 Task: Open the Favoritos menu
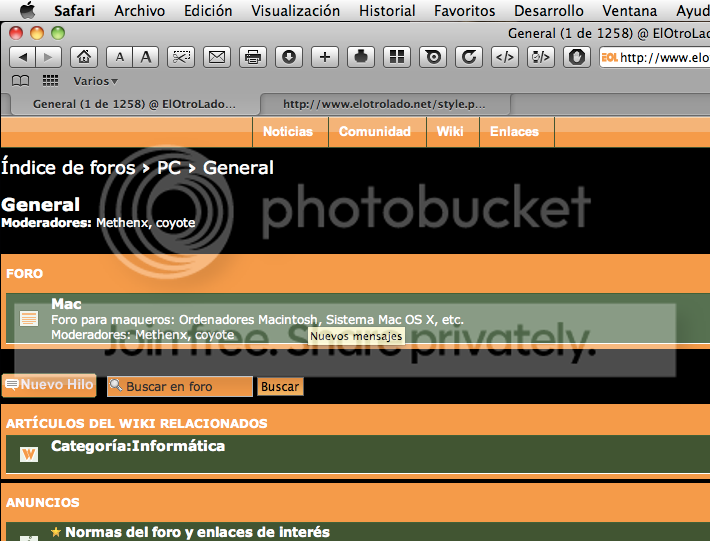point(464,11)
